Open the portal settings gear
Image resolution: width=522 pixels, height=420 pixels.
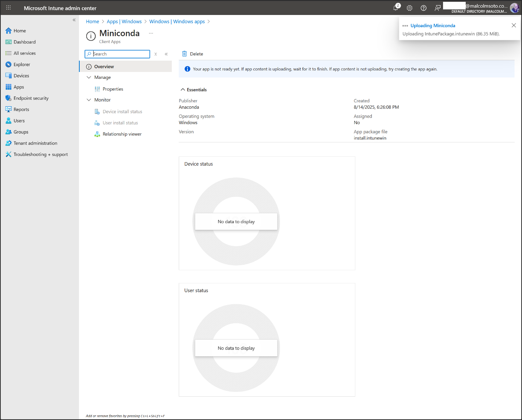coord(409,8)
